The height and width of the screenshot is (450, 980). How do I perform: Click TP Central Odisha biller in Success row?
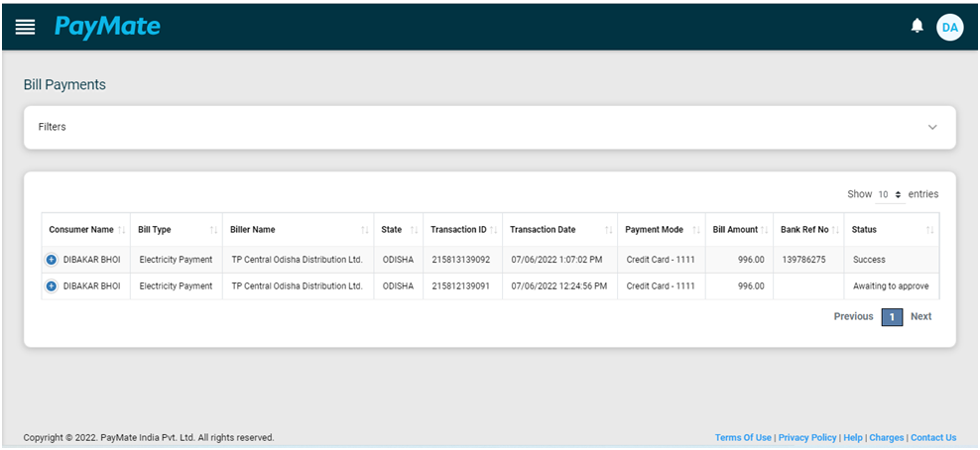297,260
